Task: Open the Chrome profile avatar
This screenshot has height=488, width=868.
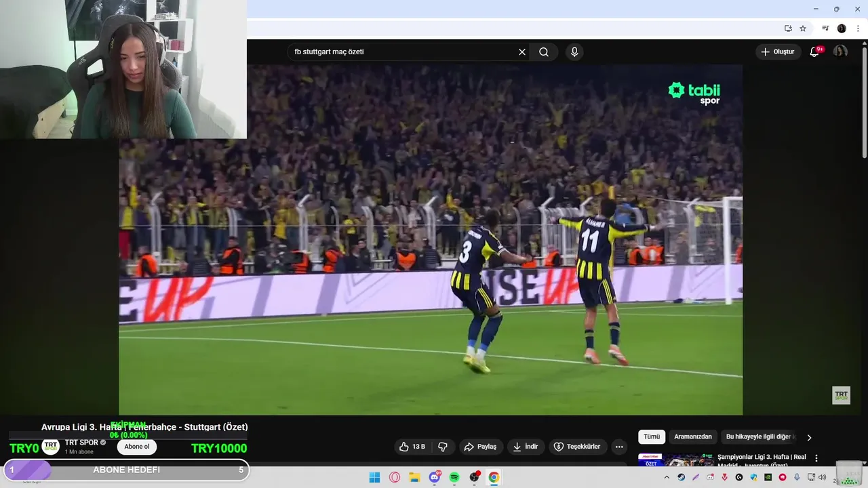Action: tap(842, 28)
